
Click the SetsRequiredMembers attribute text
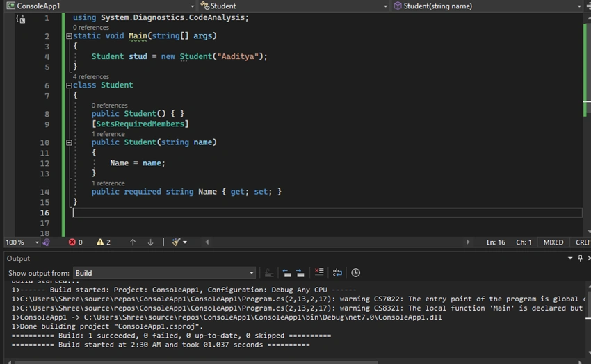pyautogui.click(x=140, y=124)
